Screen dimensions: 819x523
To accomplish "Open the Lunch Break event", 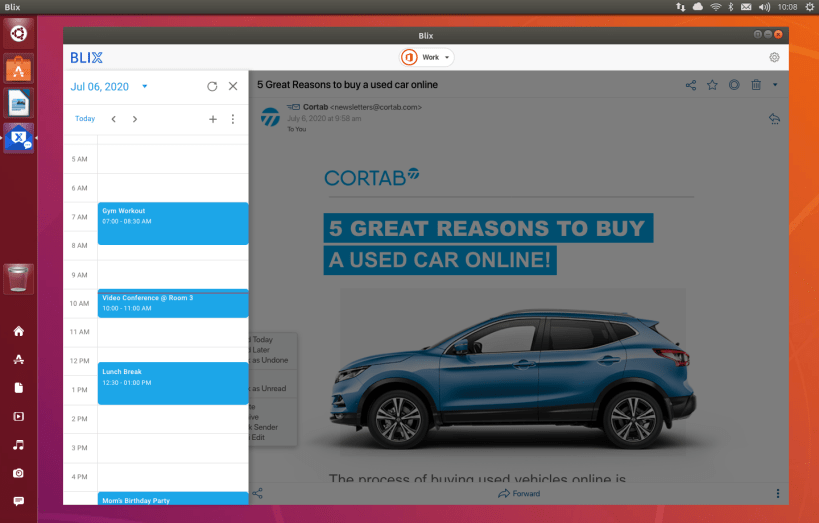I will (173, 383).
